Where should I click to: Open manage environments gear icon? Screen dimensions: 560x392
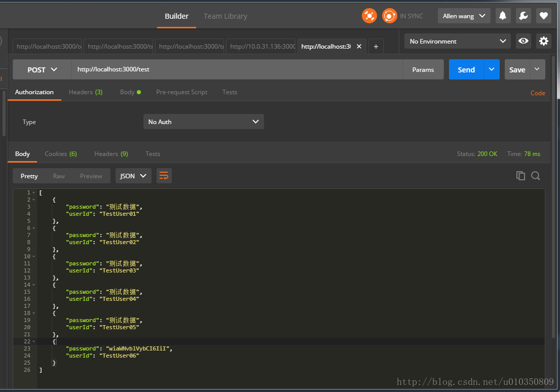tap(544, 41)
